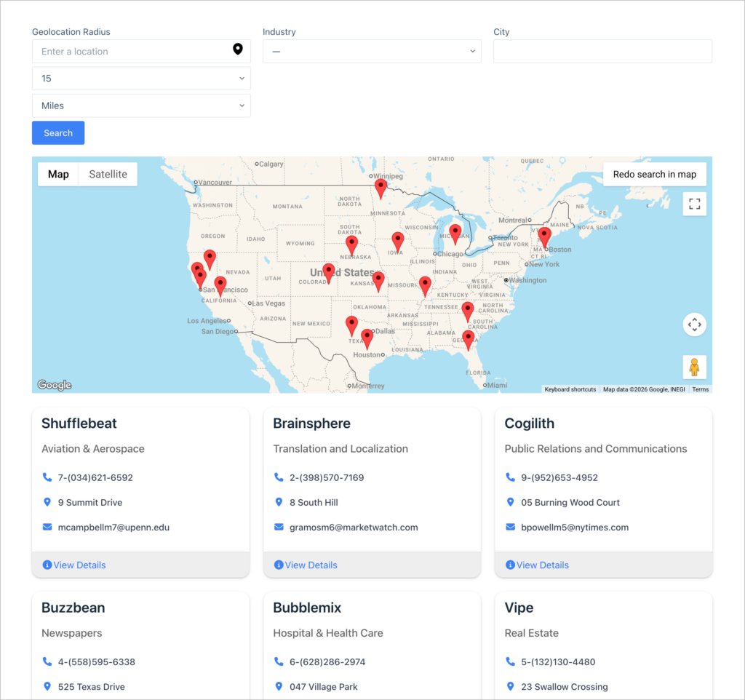Click the phone icon on the Shufflebeat card
The height and width of the screenshot is (700, 745).
(45, 477)
